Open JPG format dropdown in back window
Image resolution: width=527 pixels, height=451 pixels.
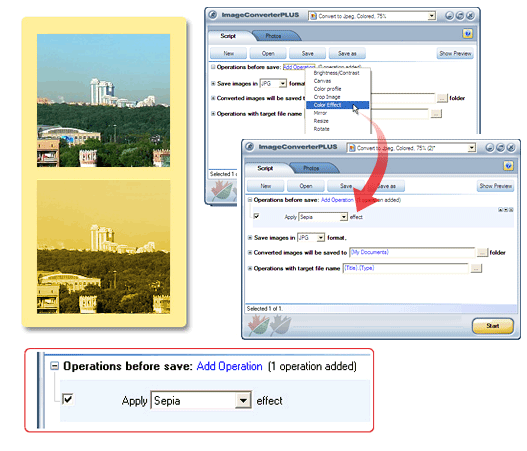point(283,83)
